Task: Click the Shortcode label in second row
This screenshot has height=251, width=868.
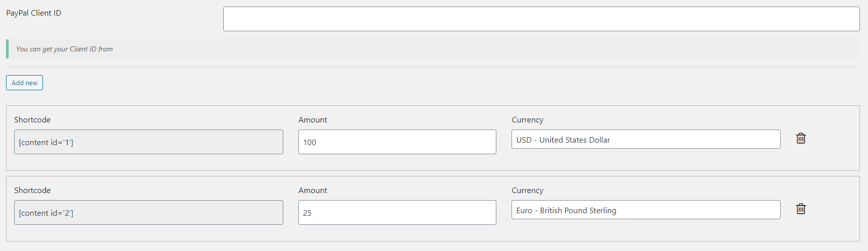Action: 32,190
